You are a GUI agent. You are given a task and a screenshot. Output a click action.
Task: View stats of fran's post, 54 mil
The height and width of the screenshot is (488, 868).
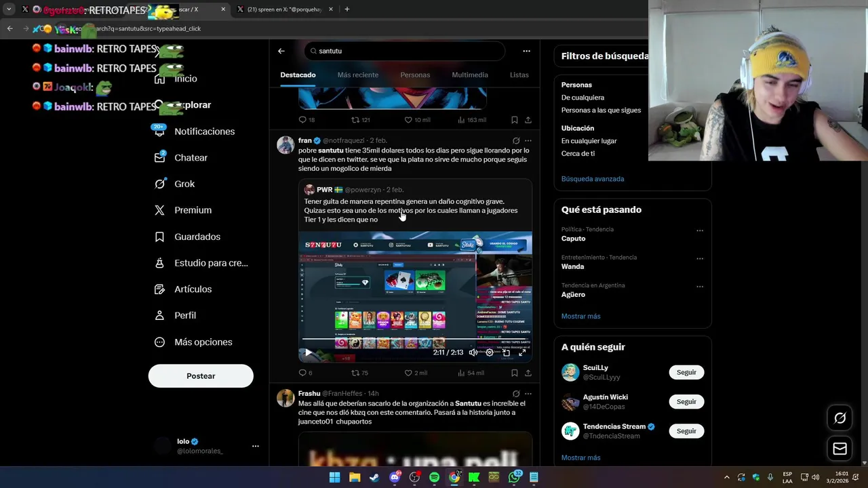tap(471, 373)
